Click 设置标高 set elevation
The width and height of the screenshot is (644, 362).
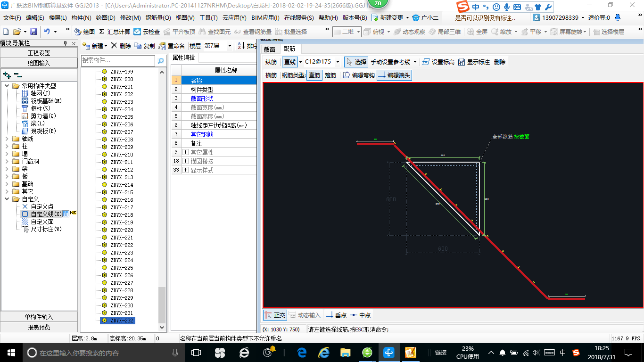click(x=438, y=62)
